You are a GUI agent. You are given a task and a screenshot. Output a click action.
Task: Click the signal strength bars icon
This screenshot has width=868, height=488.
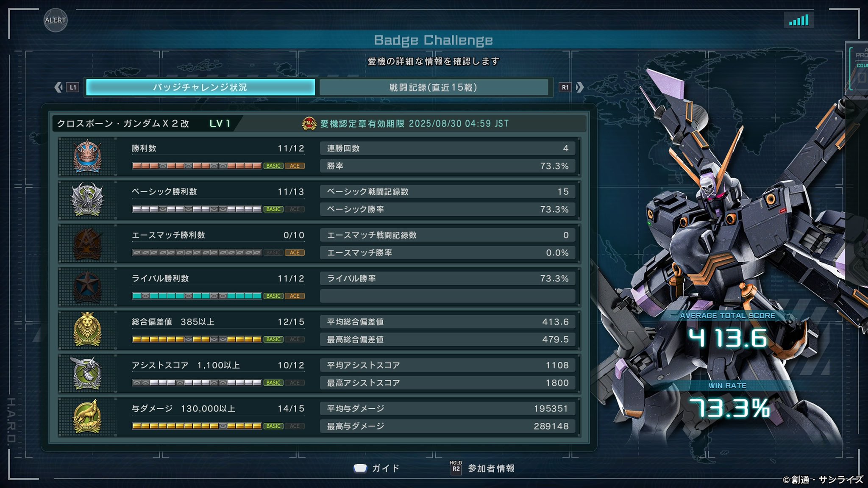pos(799,20)
